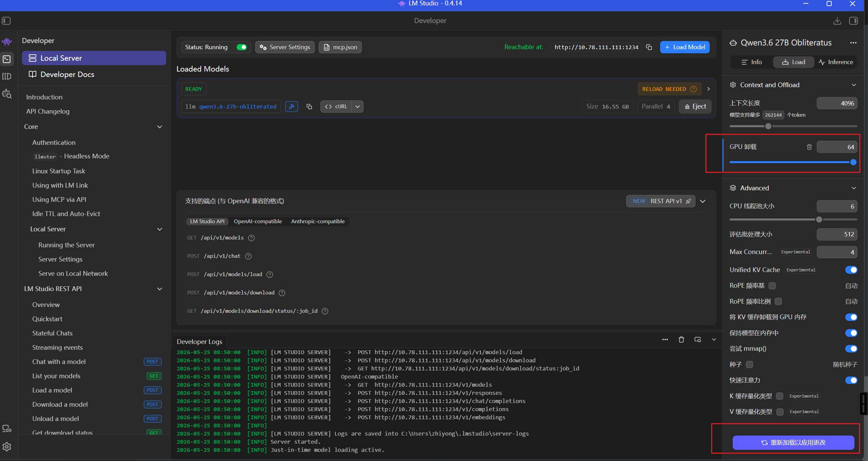Click the RELOAD NEEDED help question icon
The image size is (868, 461).
coord(694,89)
